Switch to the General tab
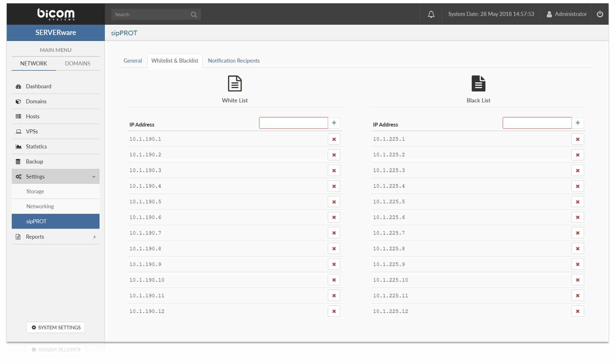 [x=132, y=61]
